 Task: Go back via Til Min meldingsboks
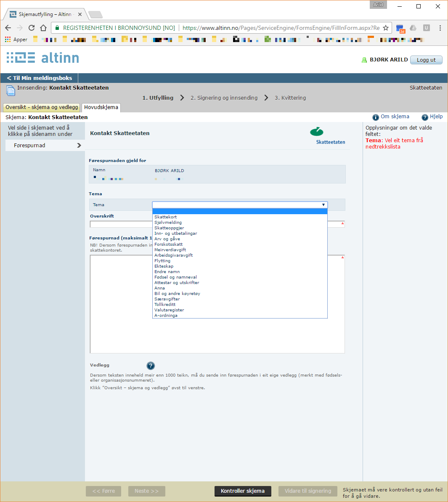(40, 78)
